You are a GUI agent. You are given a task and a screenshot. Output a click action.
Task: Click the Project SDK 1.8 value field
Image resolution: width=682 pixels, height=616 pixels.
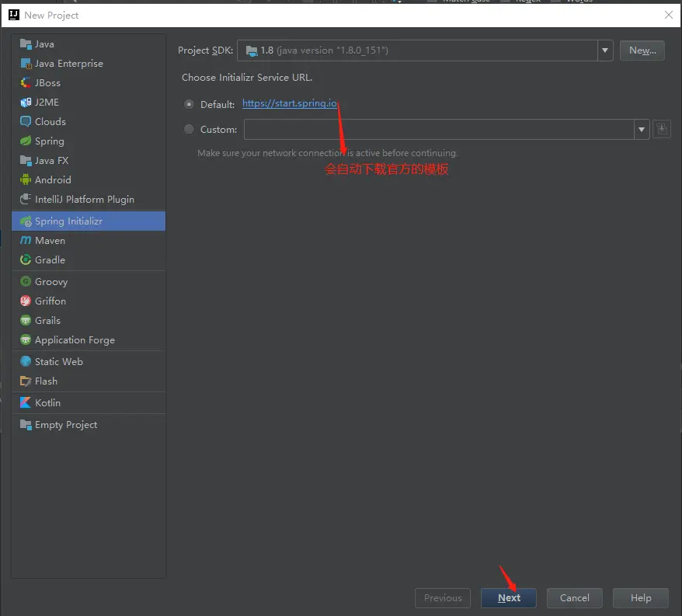tap(417, 50)
